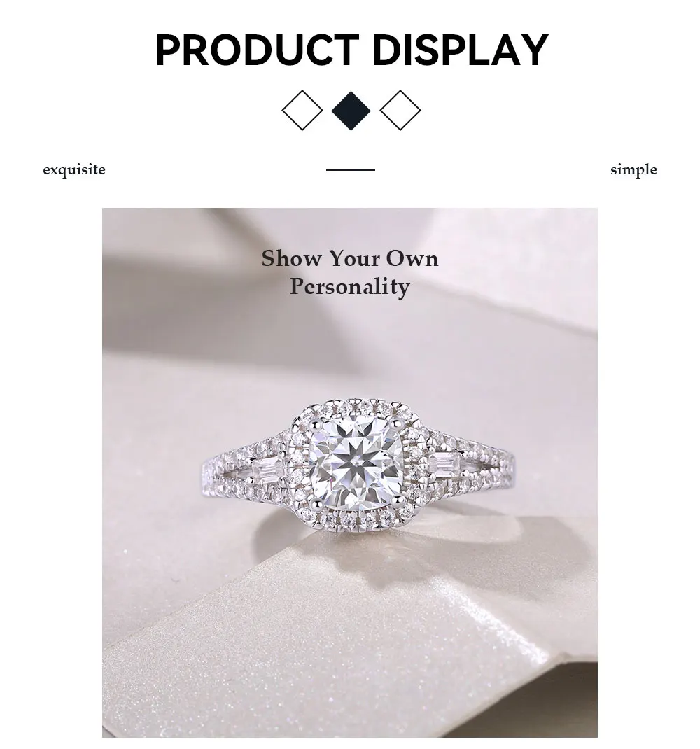Click the filled black center diamond
700x749 pixels.
[351, 111]
